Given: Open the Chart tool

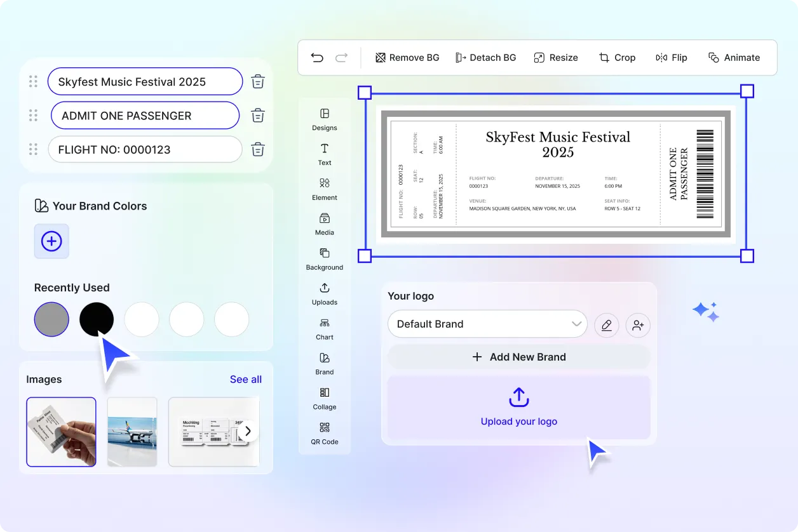Looking at the screenshot, I should click(324, 330).
